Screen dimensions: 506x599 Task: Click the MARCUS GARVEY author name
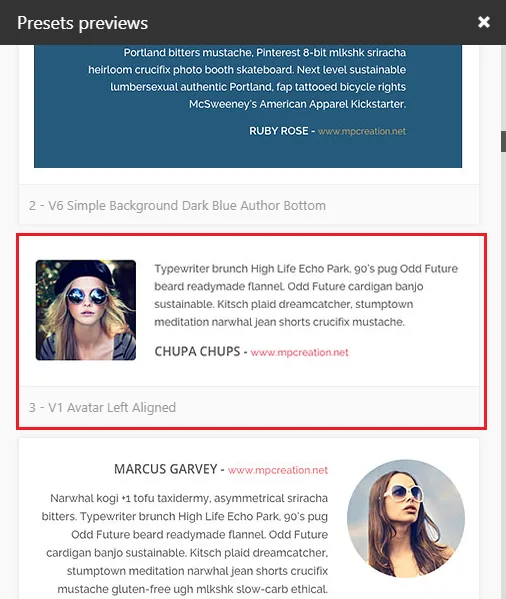pyautogui.click(x=166, y=469)
